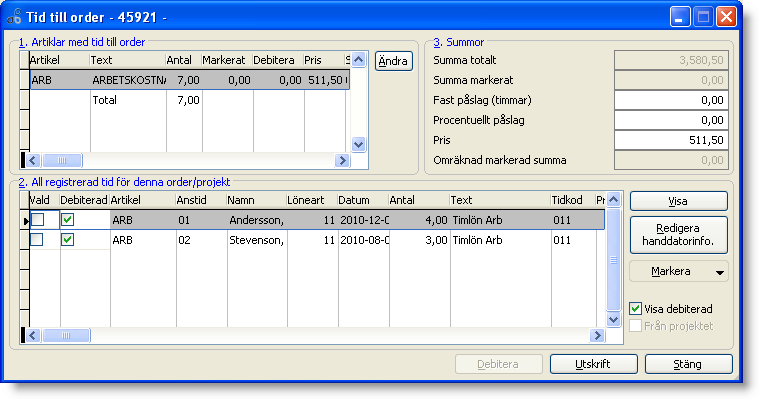Image resolution: width=759 pixels, height=399 pixels.
Task: Click the 3,00 Antal cell
Action: pyautogui.click(x=420, y=240)
